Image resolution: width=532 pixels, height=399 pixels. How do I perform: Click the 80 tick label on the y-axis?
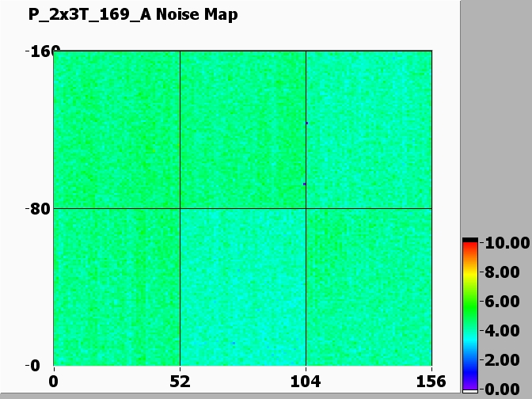click(x=40, y=209)
